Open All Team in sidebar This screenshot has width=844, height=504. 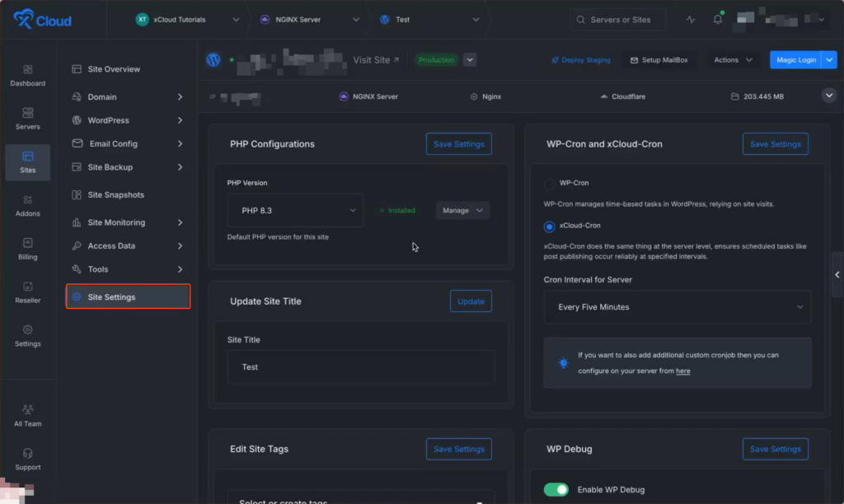point(27,416)
